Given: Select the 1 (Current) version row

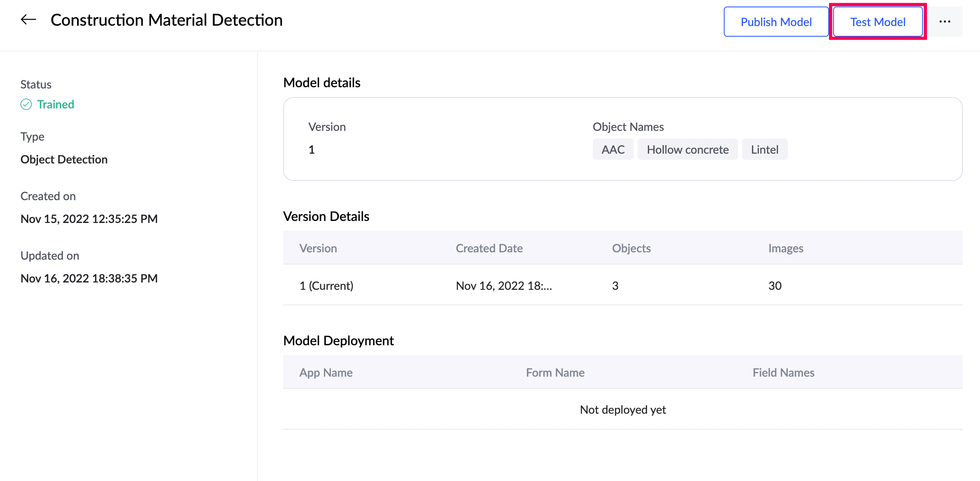Looking at the screenshot, I should click(326, 286).
